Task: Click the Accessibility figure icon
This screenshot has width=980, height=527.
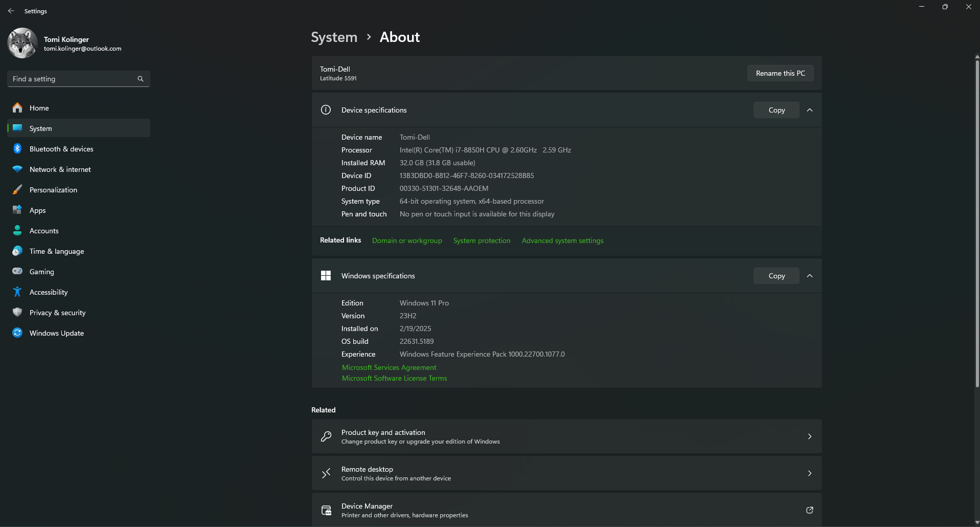Action: point(17,292)
